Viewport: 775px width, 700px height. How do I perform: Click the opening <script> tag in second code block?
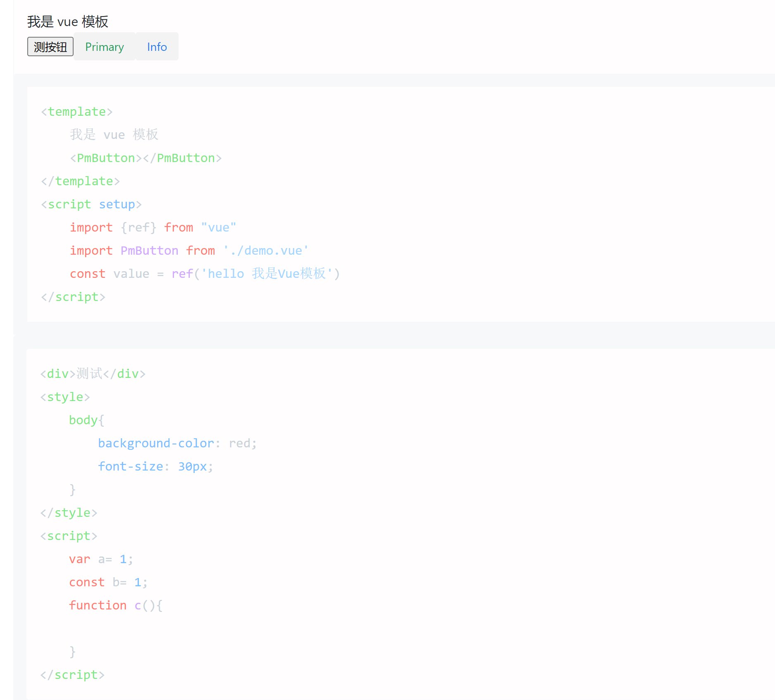[69, 536]
